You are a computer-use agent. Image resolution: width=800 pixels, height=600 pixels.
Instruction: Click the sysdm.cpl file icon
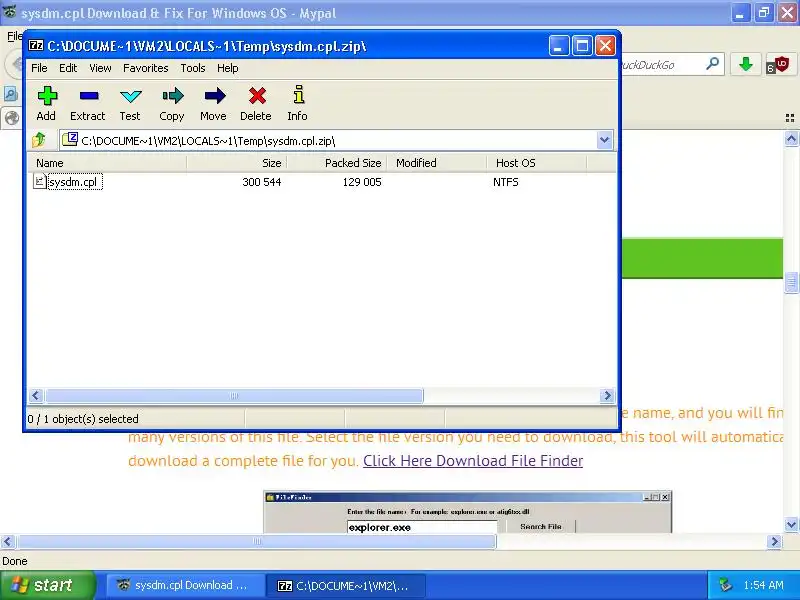tap(39, 181)
